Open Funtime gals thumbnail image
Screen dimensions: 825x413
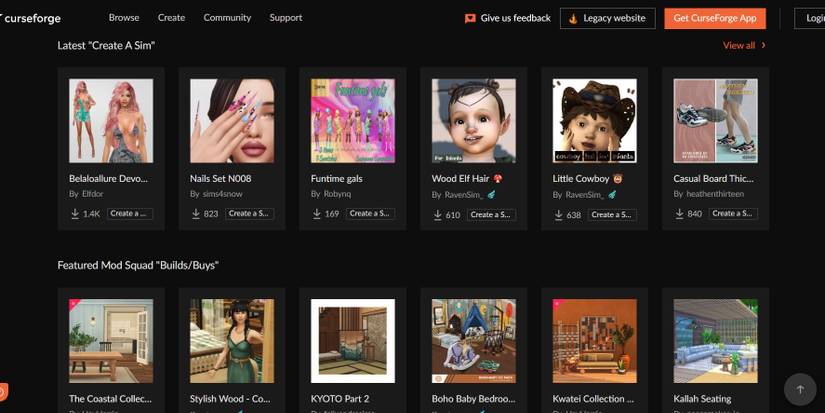353,120
